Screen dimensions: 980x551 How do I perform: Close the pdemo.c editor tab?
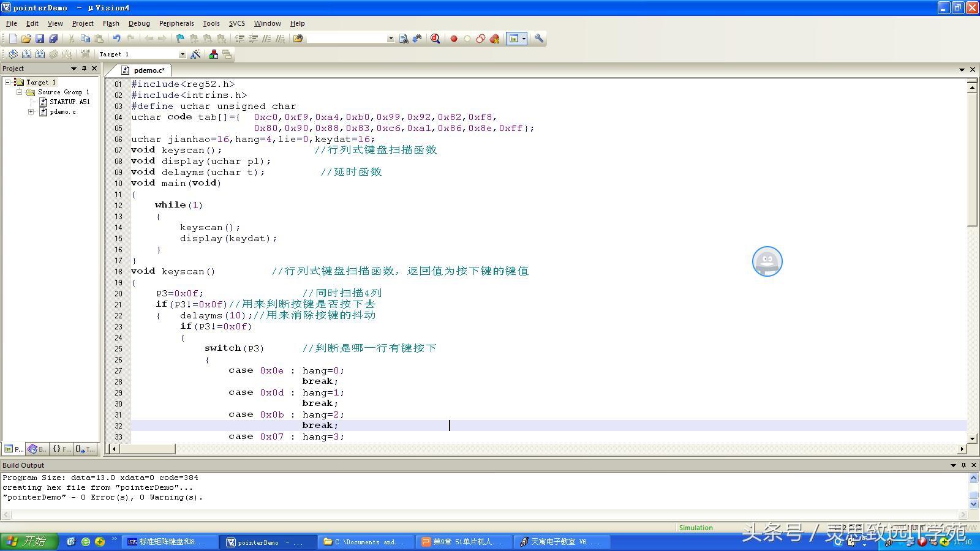pos(972,70)
